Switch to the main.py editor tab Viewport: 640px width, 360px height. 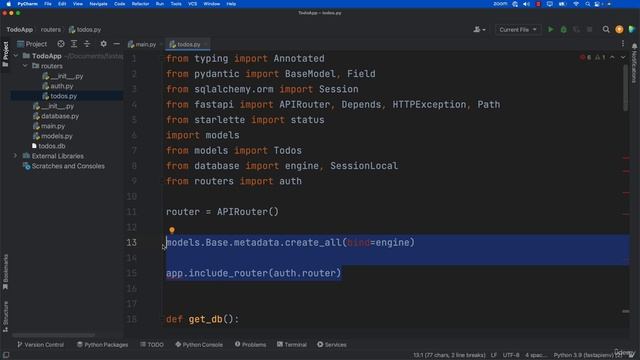142,44
